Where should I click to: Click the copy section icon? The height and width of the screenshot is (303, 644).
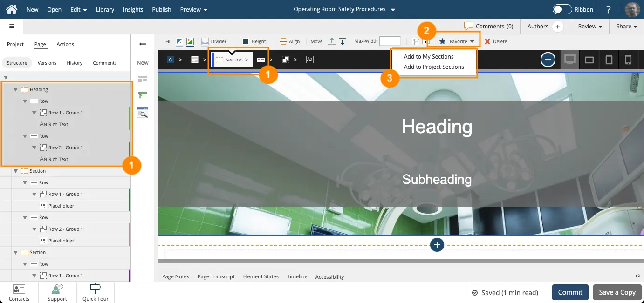pyautogui.click(x=416, y=41)
